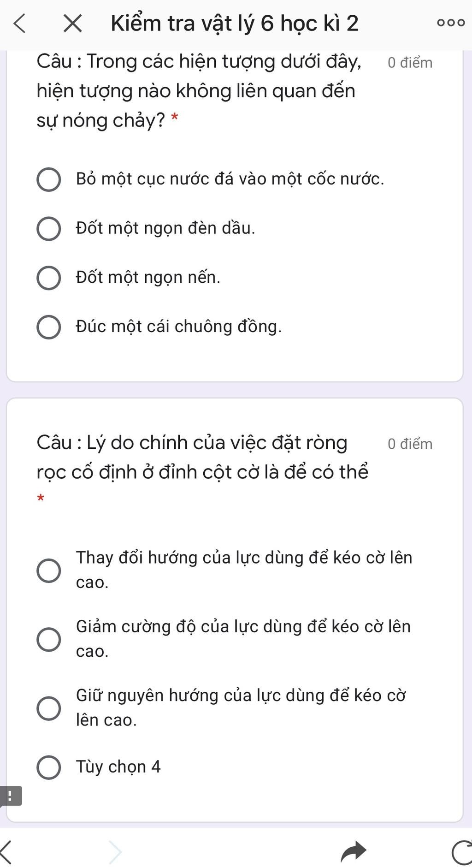Open the three-dot more options menu
This screenshot has width=472, height=868.
pyautogui.click(x=451, y=23)
